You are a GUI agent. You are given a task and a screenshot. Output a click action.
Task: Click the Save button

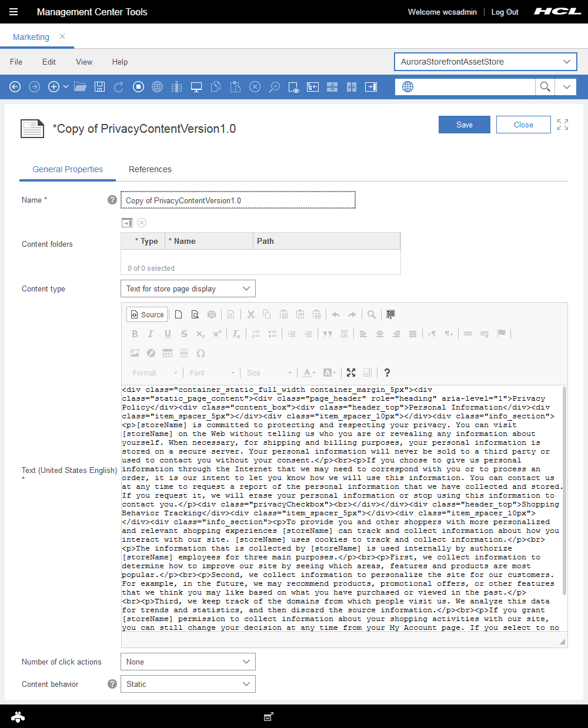click(x=464, y=124)
